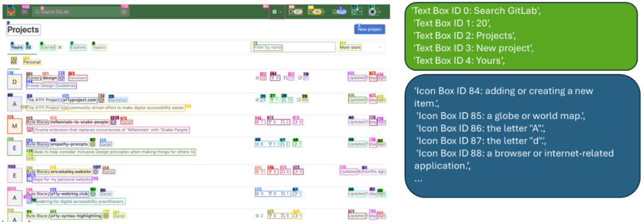Click 'Updated 8 months ago' text

point(363,171)
